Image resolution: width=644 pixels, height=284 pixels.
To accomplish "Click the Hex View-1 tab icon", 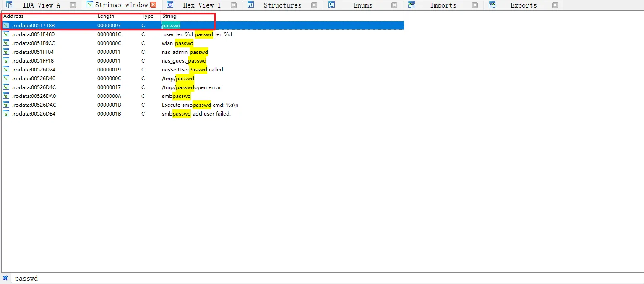I will tap(170, 5).
